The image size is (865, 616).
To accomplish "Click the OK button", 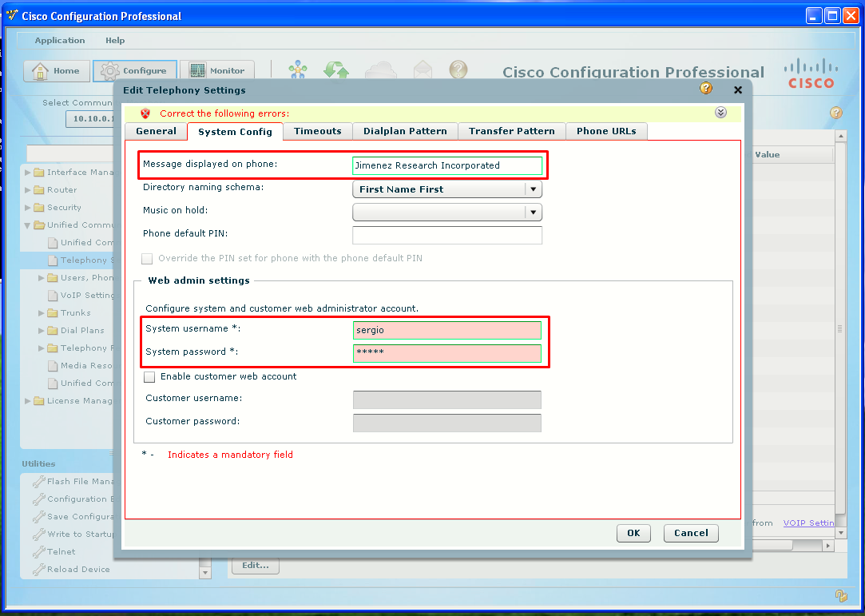I will pos(633,533).
